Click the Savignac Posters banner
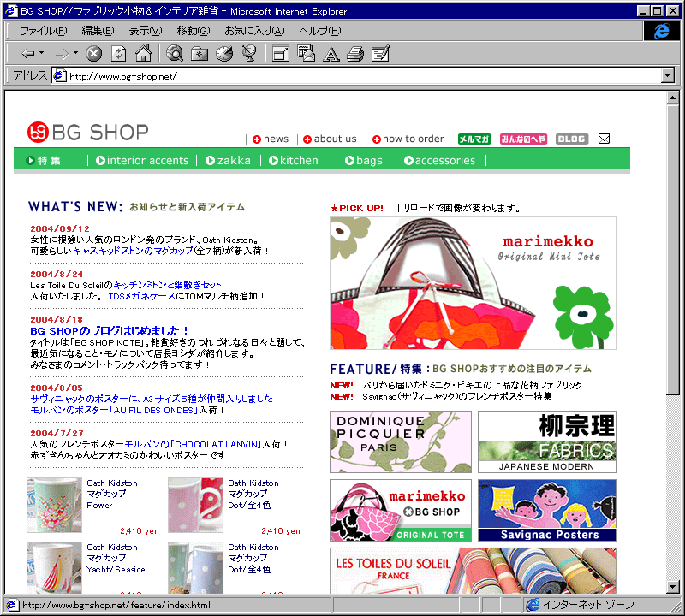Viewport: 685px width, 616px height. coord(547,511)
